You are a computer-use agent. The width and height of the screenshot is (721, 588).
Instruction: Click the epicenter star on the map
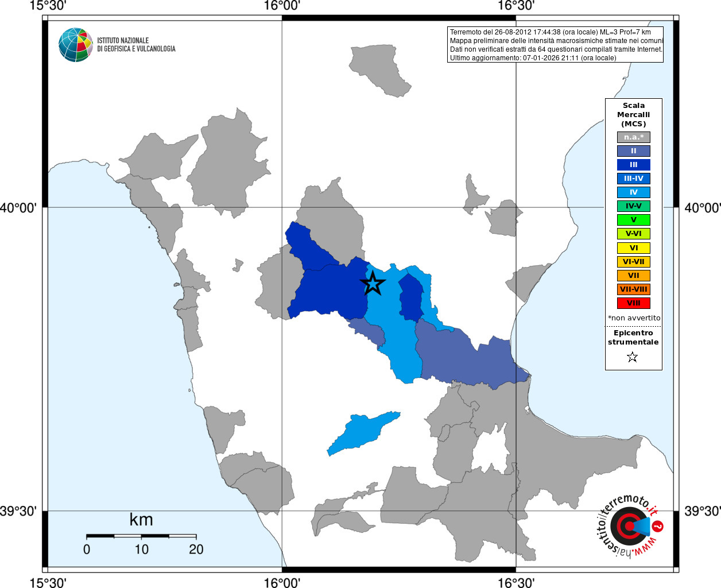tap(373, 283)
